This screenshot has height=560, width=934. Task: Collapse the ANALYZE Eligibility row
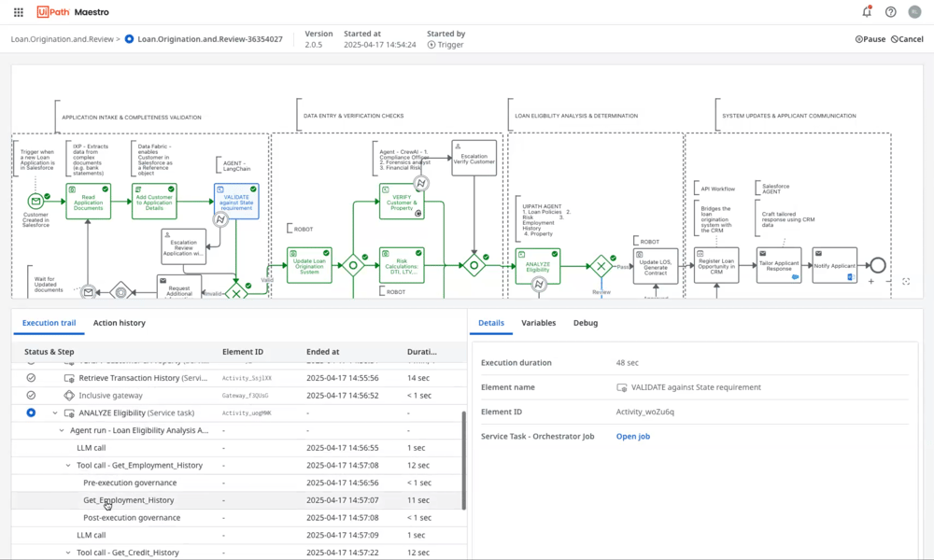coord(55,413)
